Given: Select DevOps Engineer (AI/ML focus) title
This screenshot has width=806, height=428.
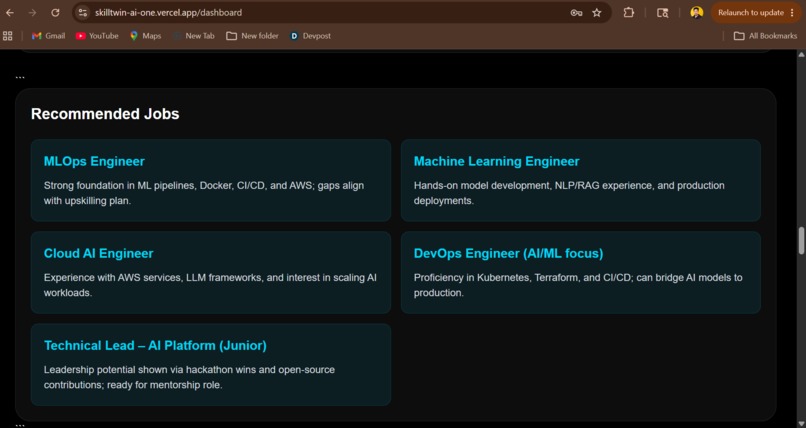Looking at the screenshot, I should pos(508,253).
